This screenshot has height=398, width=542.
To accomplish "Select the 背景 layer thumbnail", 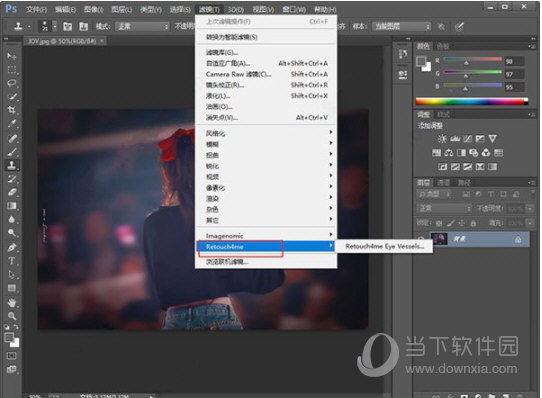I will [x=439, y=239].
